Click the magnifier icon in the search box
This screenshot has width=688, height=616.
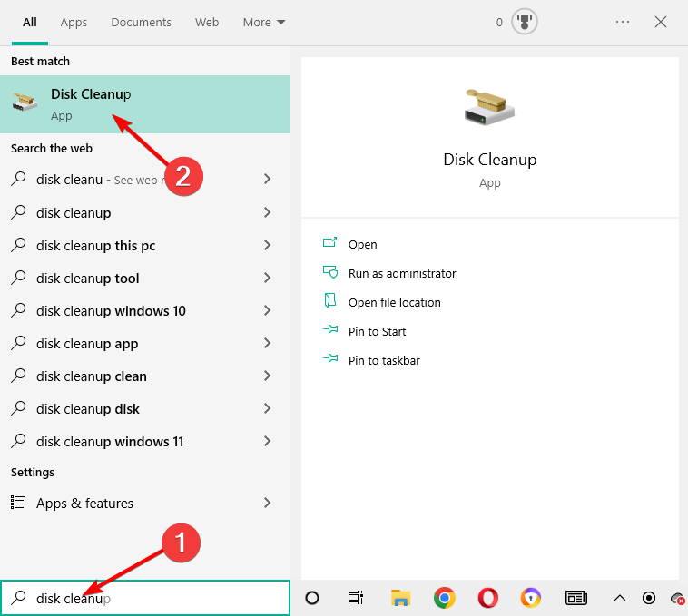[x=18, y=597]
